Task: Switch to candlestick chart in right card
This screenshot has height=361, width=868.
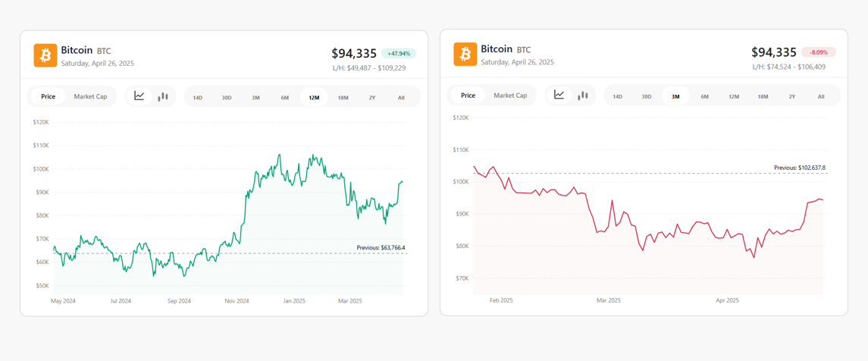Action: 582,96
